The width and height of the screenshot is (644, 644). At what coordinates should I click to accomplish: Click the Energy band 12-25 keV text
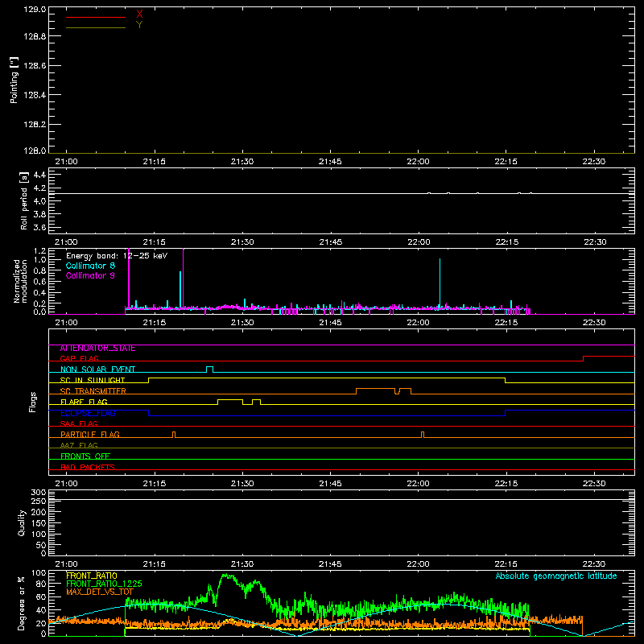pos(117,256)
